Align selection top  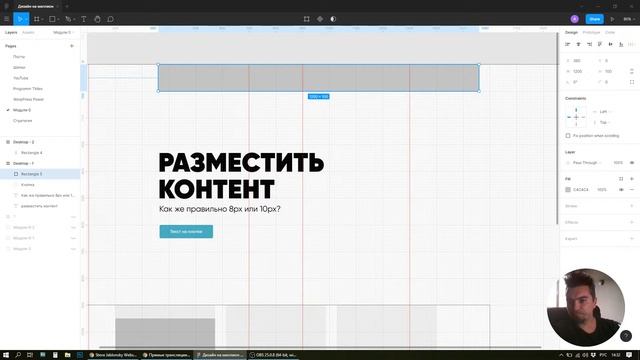coord(600,44)
